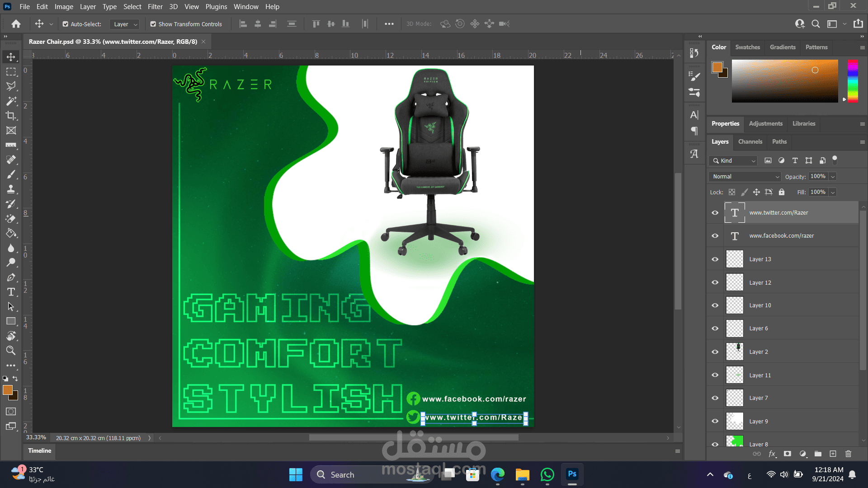The image size is (868, 488).
Task: Hide Layer 13 visibility eye
Action: [715, 259]
